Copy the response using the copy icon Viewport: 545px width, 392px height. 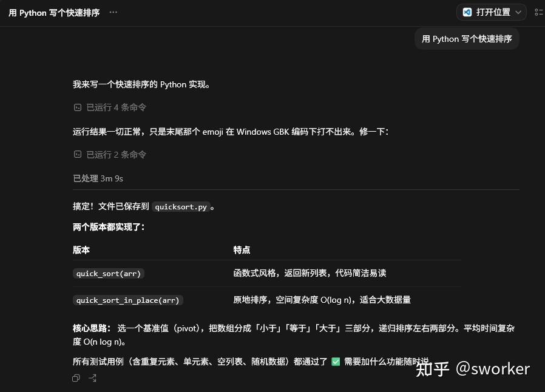click(76, 378)
